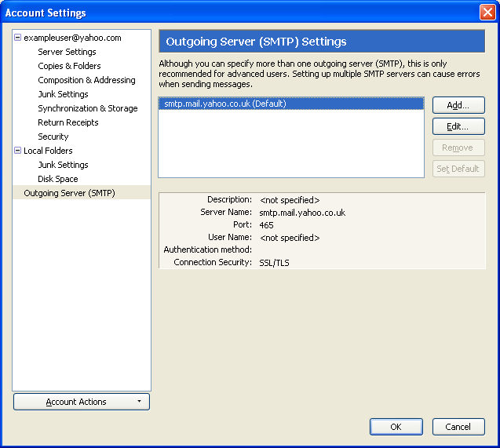Select Junk Settings under Local Folders
The height and width of the screenshot is (448, 500).
(63, 165)
